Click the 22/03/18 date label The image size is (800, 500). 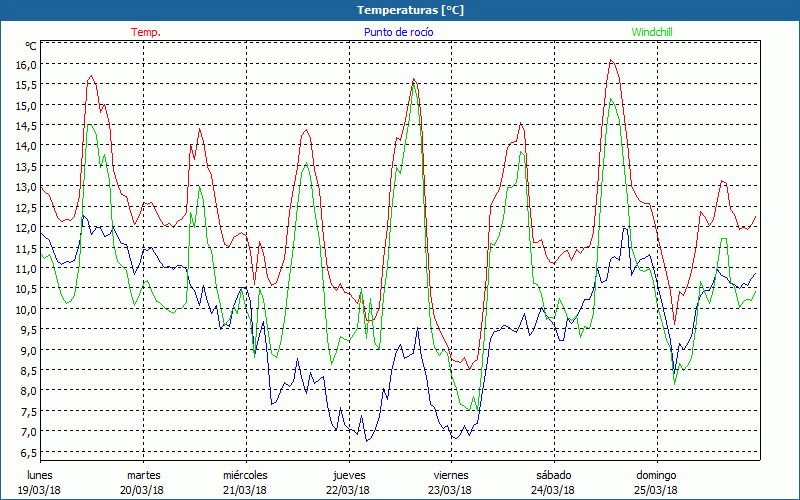tap(348, 490)
